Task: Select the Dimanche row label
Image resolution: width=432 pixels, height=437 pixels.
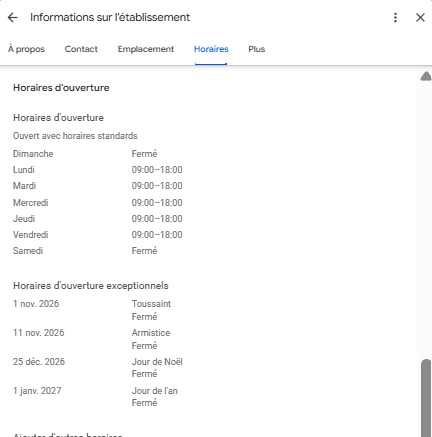Action: click(x=33, y=154)
